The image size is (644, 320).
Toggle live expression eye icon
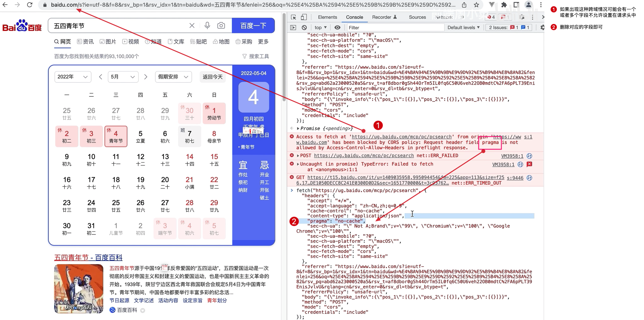[x=337, y=27]
